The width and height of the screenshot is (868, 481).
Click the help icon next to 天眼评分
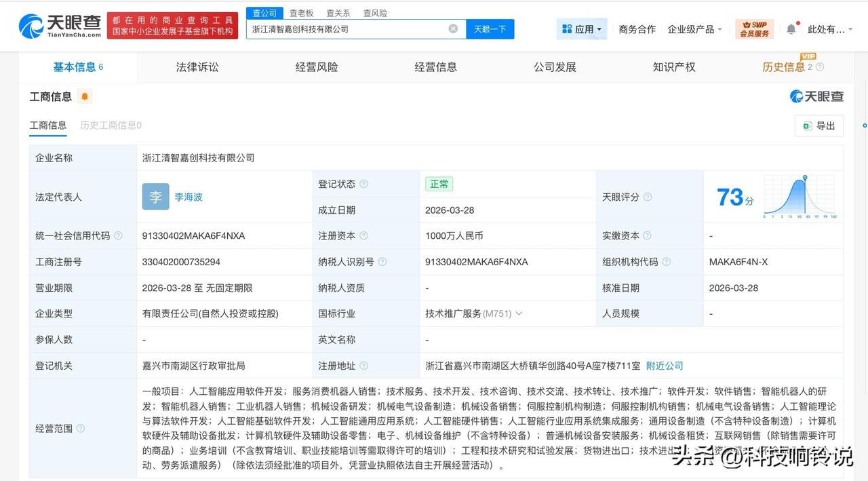(649, 197)
